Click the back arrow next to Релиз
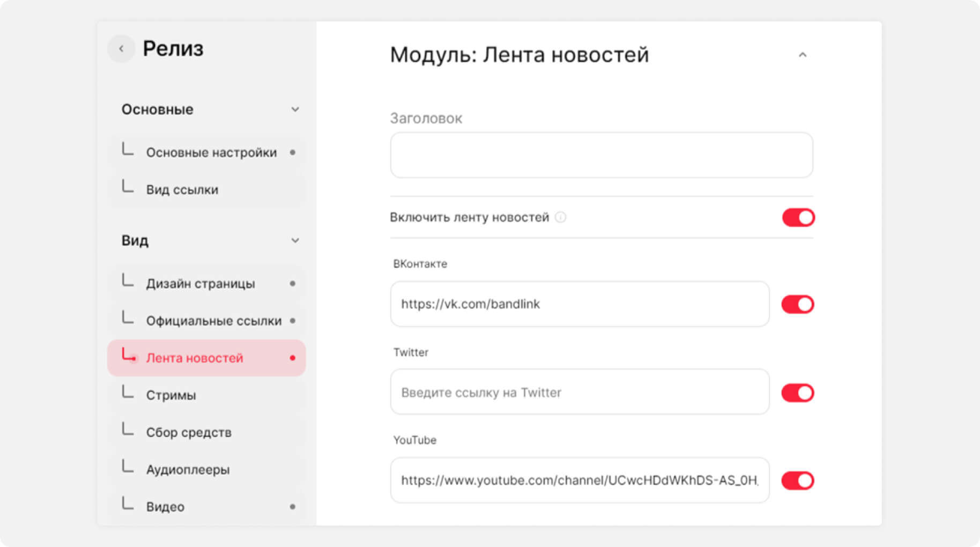 tap(121, 49)
